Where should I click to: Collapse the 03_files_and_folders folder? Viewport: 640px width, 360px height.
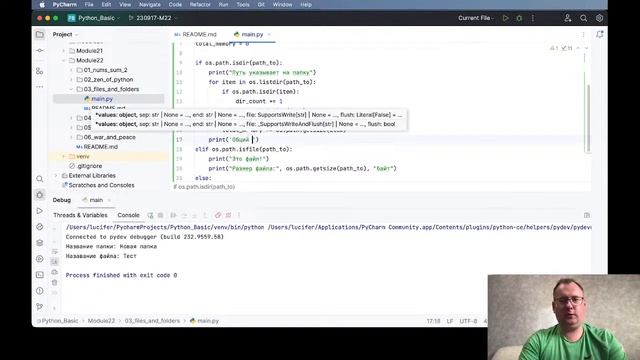[71, 89]
